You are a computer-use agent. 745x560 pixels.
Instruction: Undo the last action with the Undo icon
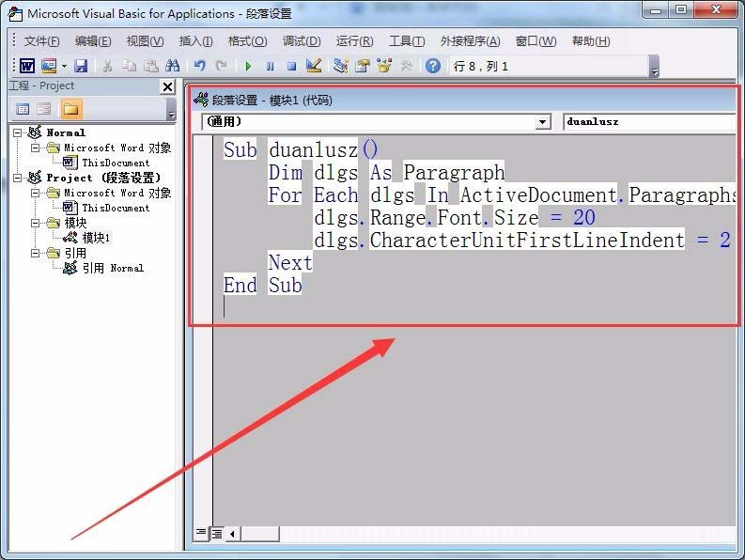199,66
